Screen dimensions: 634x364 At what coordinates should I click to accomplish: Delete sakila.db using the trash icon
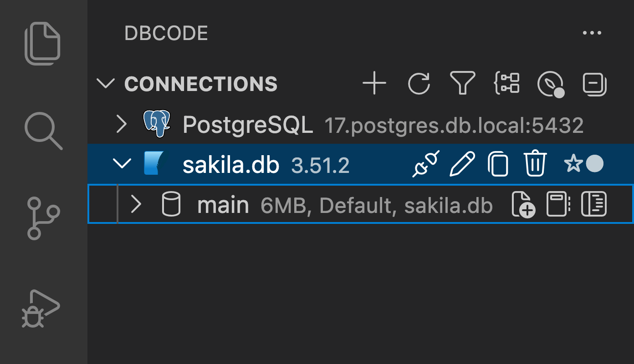click(x=535, y=164)
